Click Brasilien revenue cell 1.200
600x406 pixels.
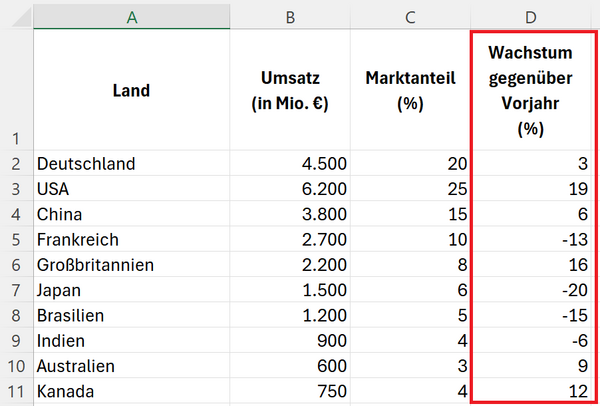[289, 315]
